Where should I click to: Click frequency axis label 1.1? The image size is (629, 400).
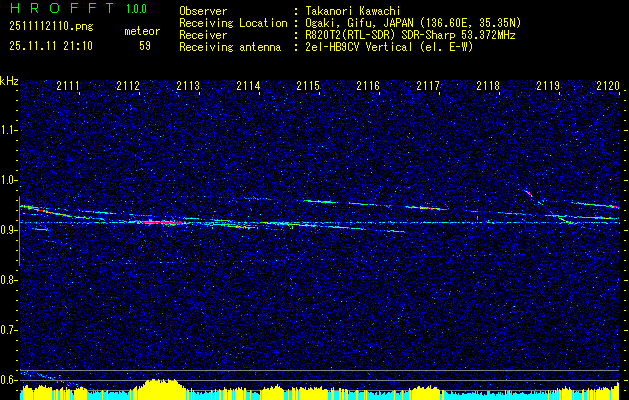tap(9, 130)
